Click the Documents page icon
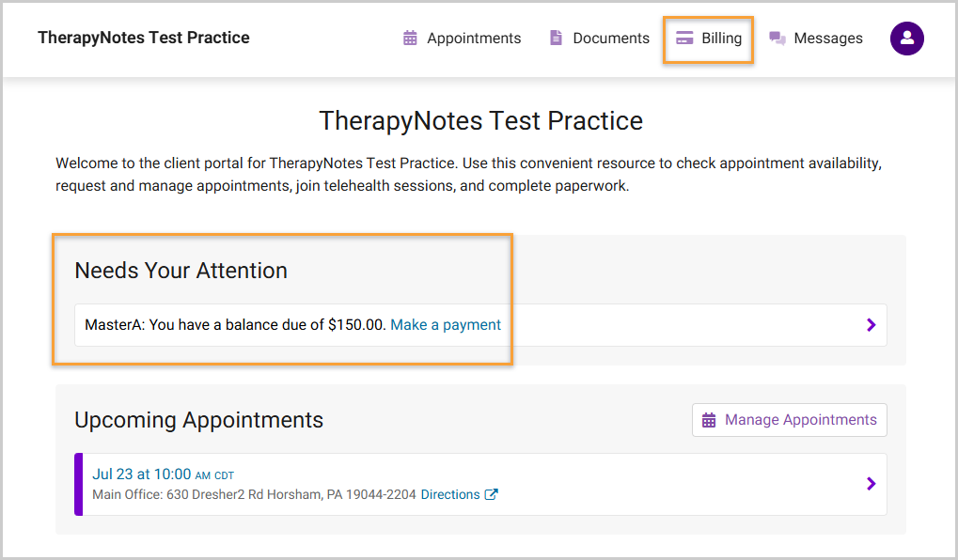Screen dimensions: 958x560 (x=556, y=39)
